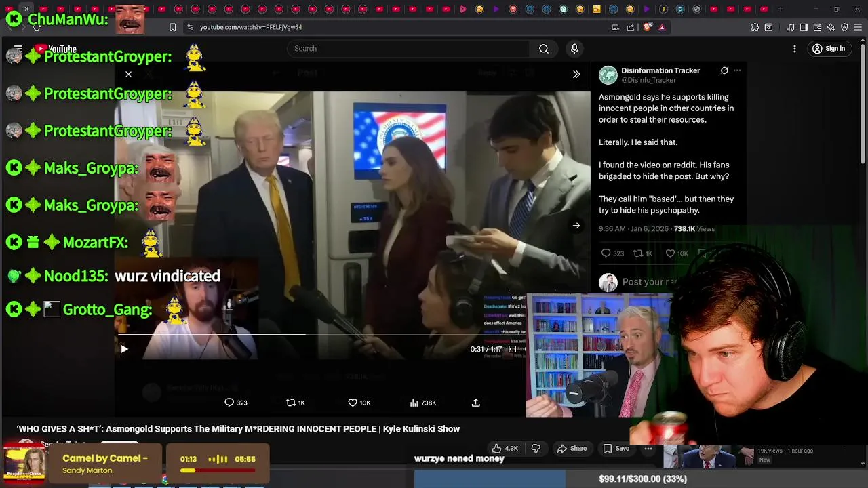868x488 pixels.
Task: Open view analytics 738K below video
Action: [423, 403]
